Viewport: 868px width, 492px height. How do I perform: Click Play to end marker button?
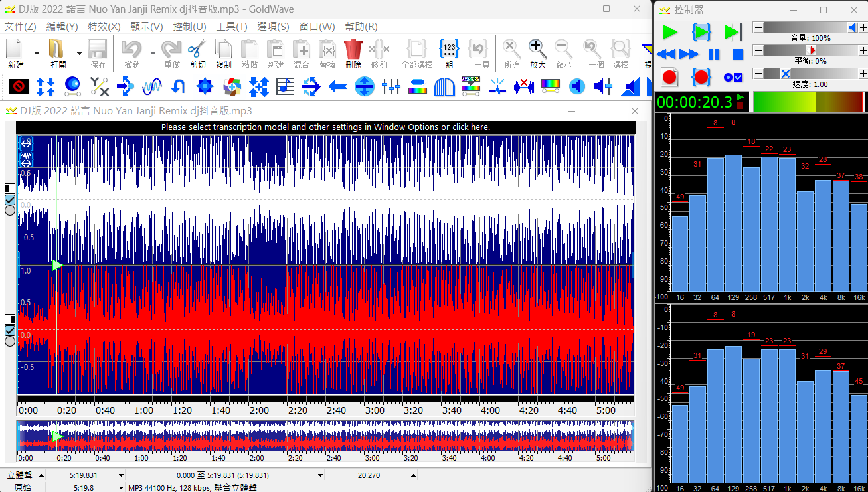coord(733,32)
